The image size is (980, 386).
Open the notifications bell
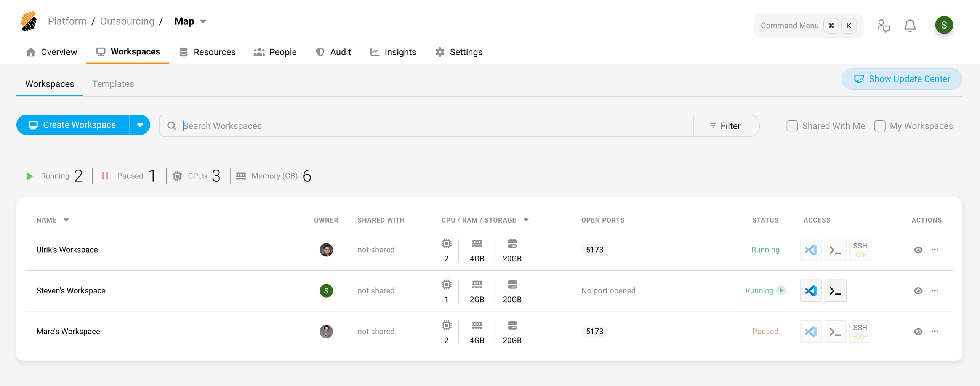pos(910,26)
